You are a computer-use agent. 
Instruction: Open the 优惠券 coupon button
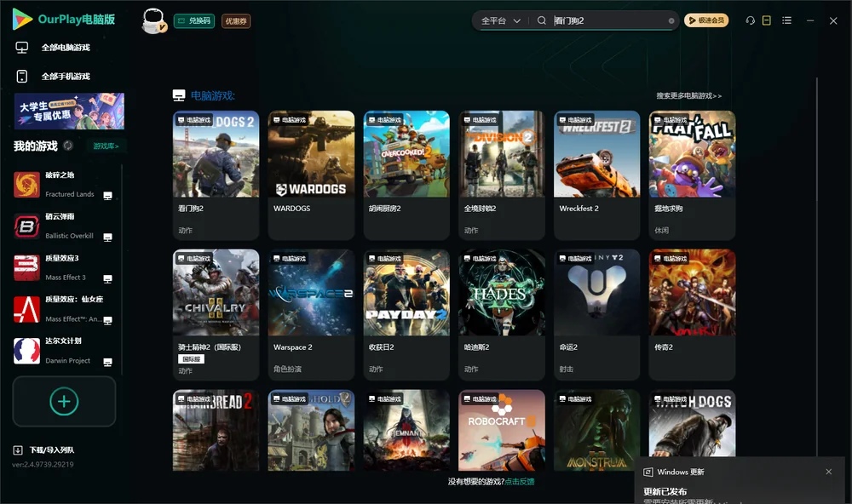coord(236,20)
